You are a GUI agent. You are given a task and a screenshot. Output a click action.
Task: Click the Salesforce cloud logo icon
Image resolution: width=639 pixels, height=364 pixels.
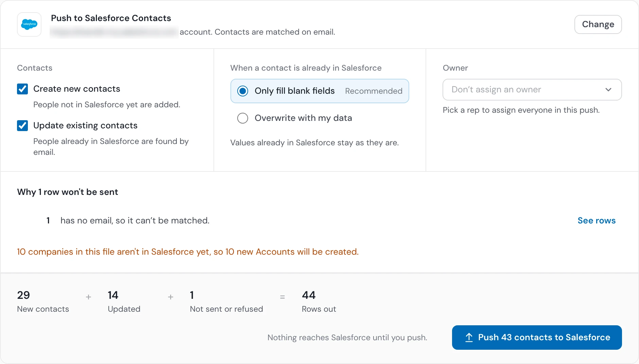coord(29,24)
